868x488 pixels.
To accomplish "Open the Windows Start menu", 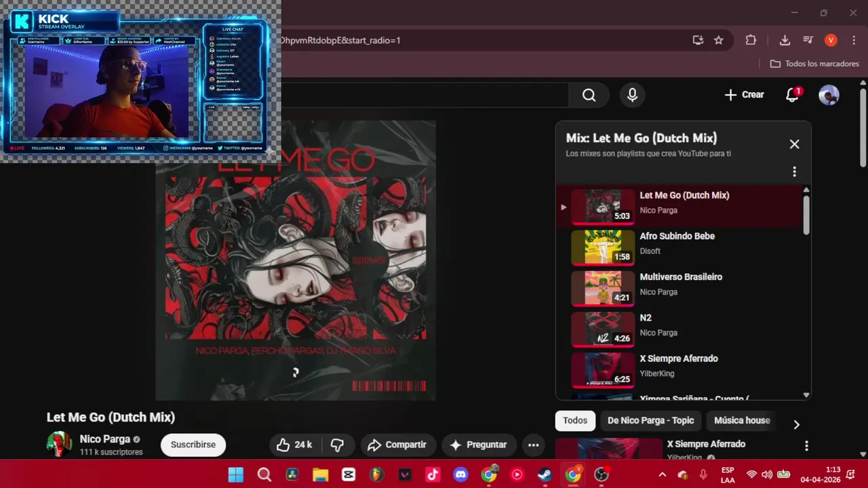I will (235, 474).
